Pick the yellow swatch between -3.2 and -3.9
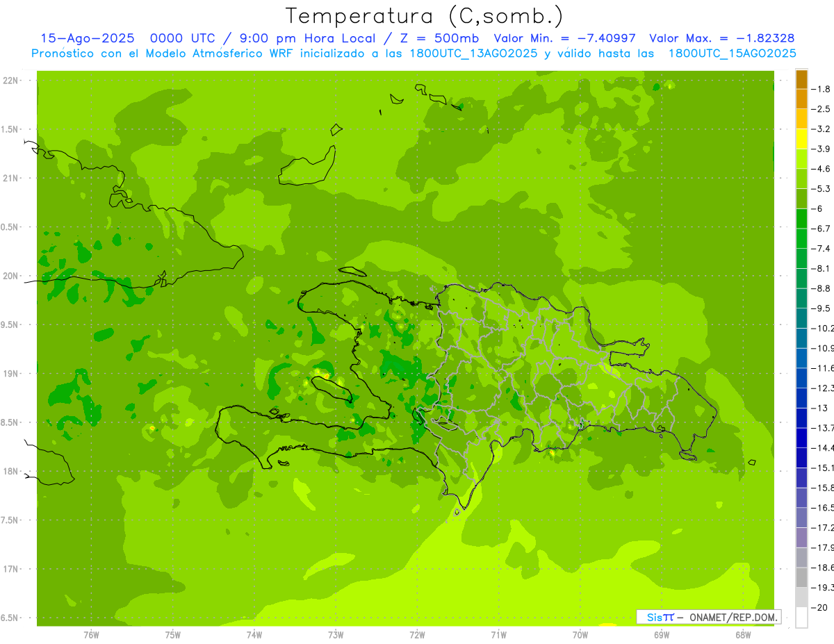This screenshot has width=834, height=644. coord(801,139)
